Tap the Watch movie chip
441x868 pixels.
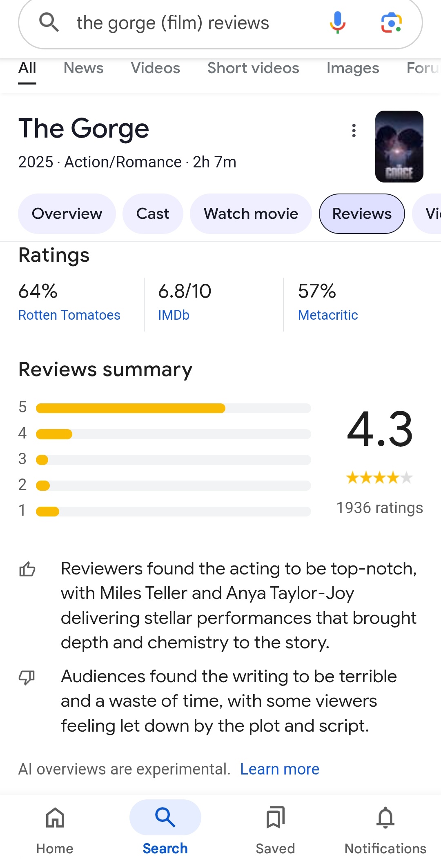pos(251,214)
